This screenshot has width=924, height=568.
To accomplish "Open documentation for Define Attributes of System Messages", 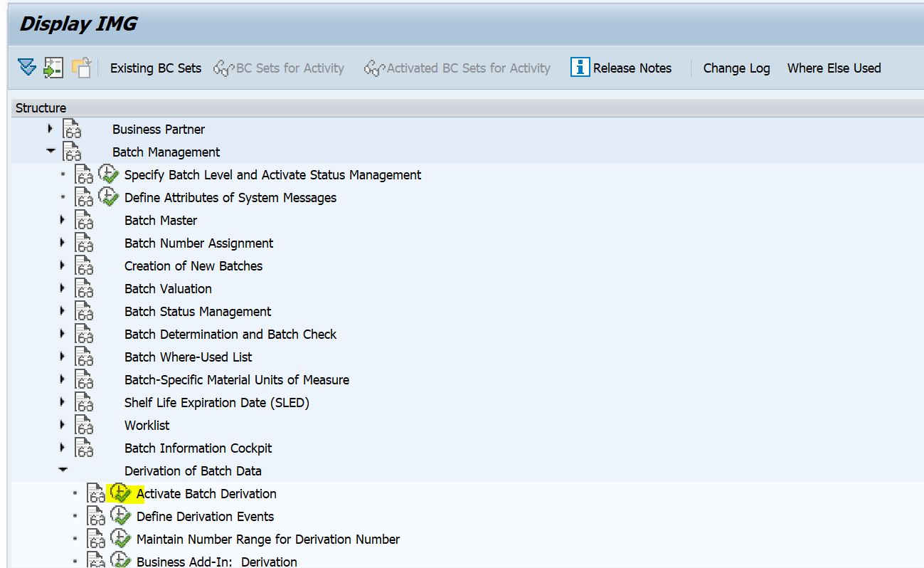I will click(x=84, y=197).
